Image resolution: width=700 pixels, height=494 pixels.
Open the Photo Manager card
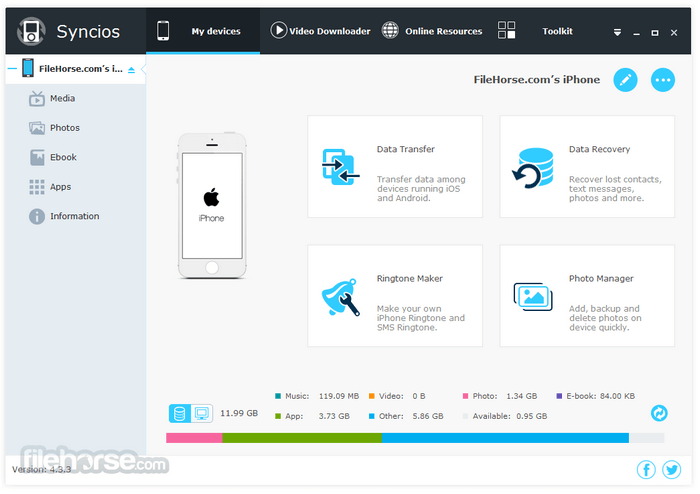[587, 295]
